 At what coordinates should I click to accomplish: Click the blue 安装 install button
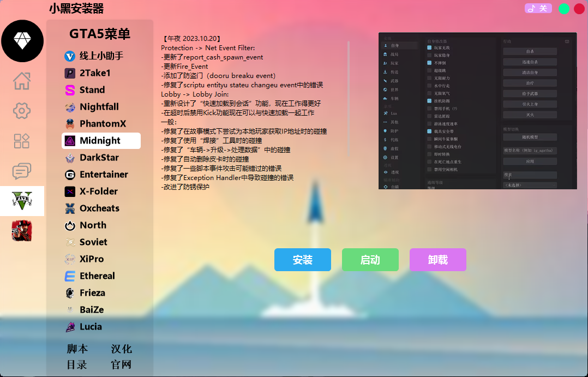click(x=303, y=260)
